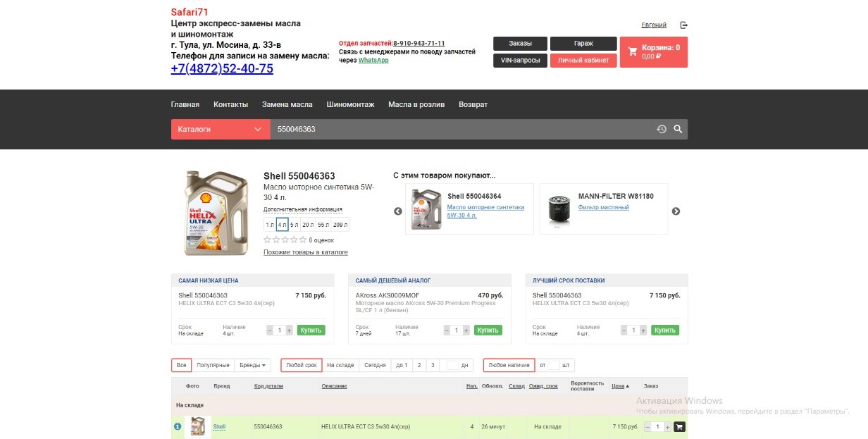868x439 pixels.
Task: Click the info icon in Shell table row
Action: coord(178,426)
